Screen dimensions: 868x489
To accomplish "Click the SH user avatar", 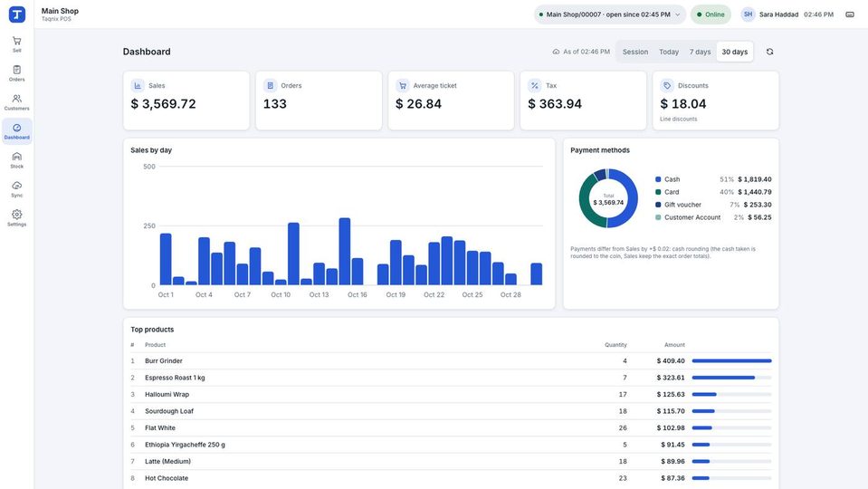I will point(748,14).
